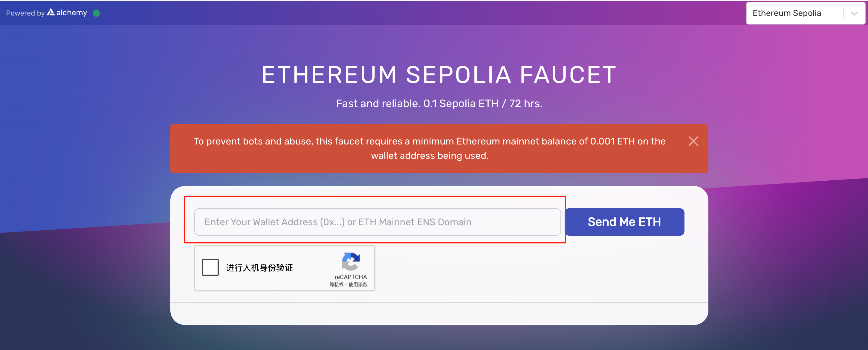The image size is (868, 350).
Task: Open the Ethereum Sepolia network dropdown
Action: (x=805, y=13)
